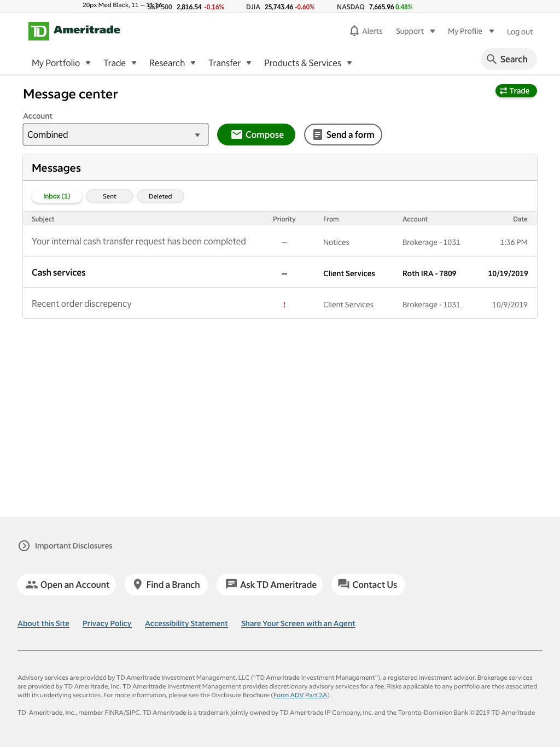Click the green Trade pill label
The height and width of the screenshot is (747, 560).
click(520, 91)
